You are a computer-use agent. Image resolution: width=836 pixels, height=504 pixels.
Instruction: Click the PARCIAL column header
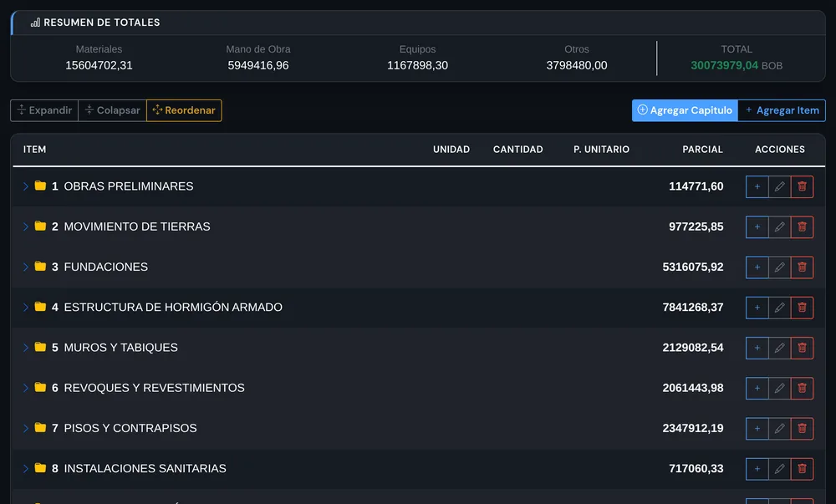tap(703, 150)
